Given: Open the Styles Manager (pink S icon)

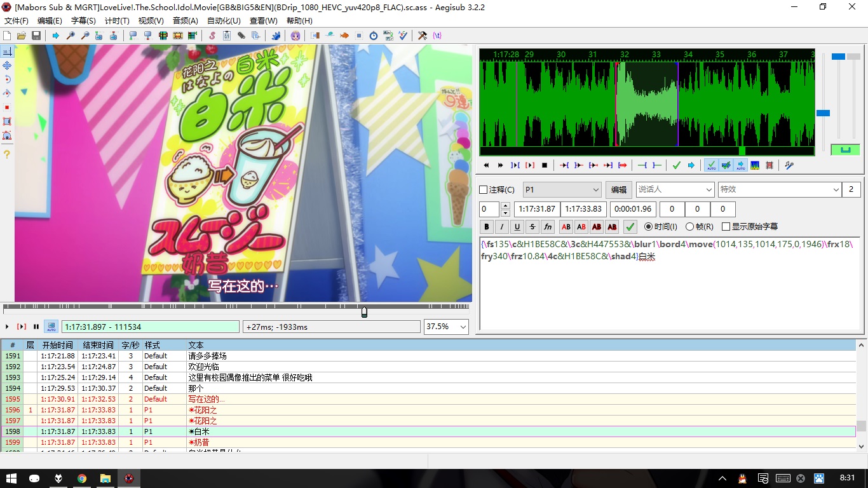Looking at the screenshot, I should pyautogui.click(x=212, y=36).
